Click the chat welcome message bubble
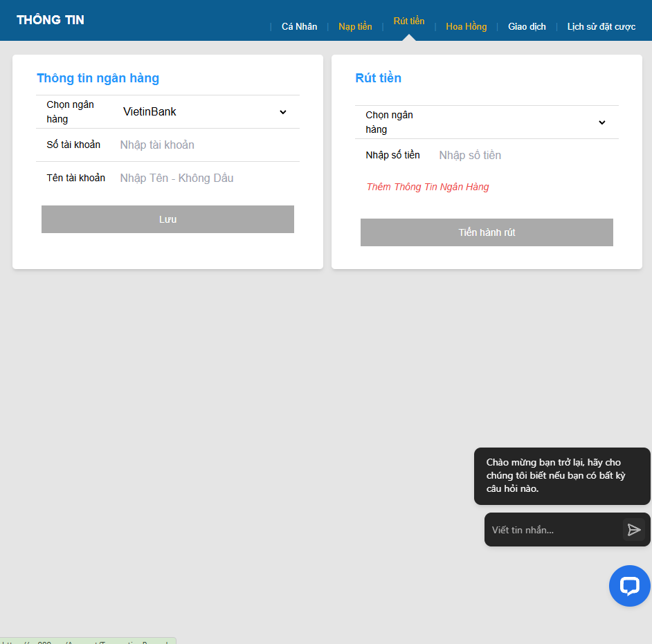The width and height of the screenshot is (652, 644). tap(561, 475)
